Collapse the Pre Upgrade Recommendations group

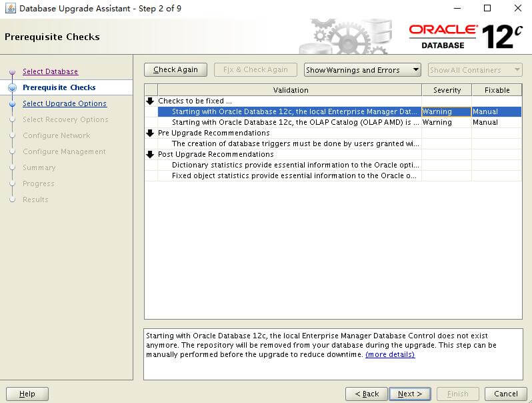point(150,133)
